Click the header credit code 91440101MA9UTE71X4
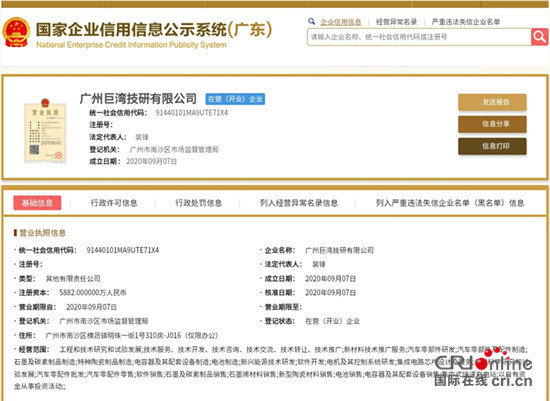This screenshot has height=401, width=550. (192, 113)
